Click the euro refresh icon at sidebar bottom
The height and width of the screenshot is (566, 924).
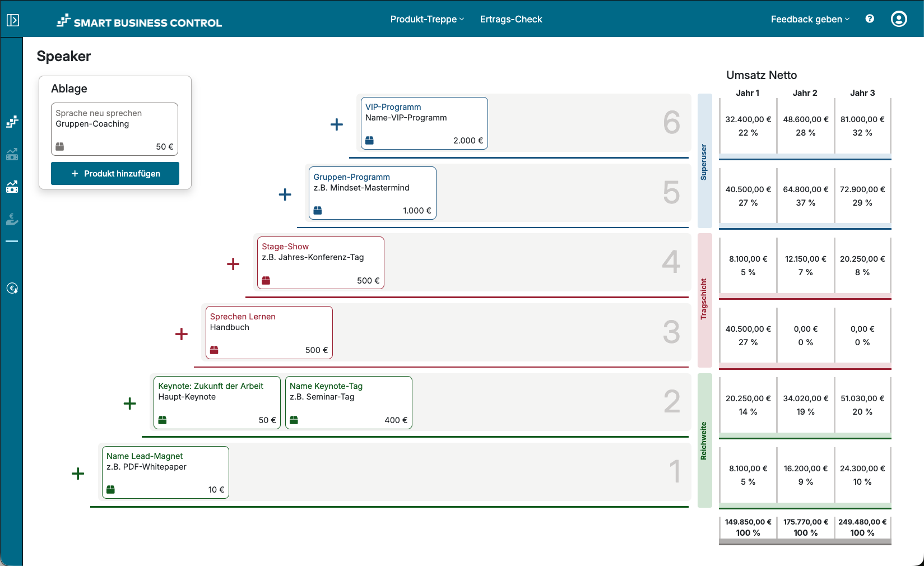tap(12, 288)
